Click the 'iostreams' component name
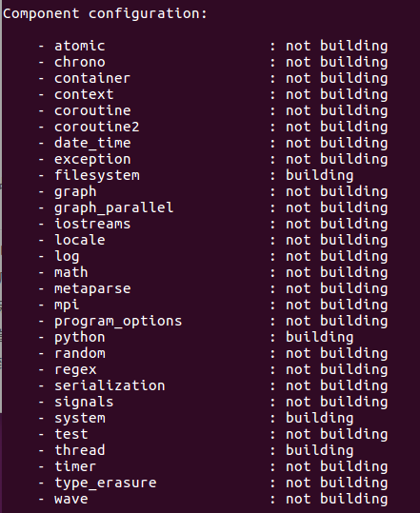 (92, 224)
